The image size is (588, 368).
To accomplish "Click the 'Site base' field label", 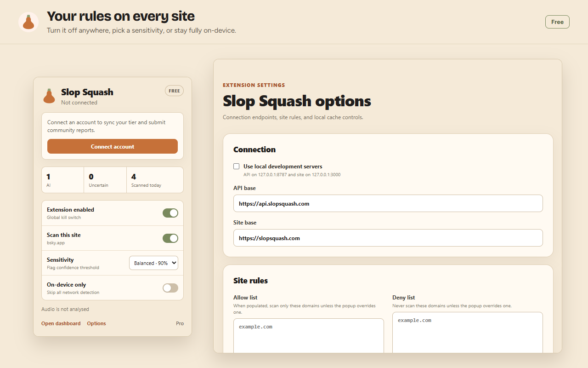I will tap(245, 223).
